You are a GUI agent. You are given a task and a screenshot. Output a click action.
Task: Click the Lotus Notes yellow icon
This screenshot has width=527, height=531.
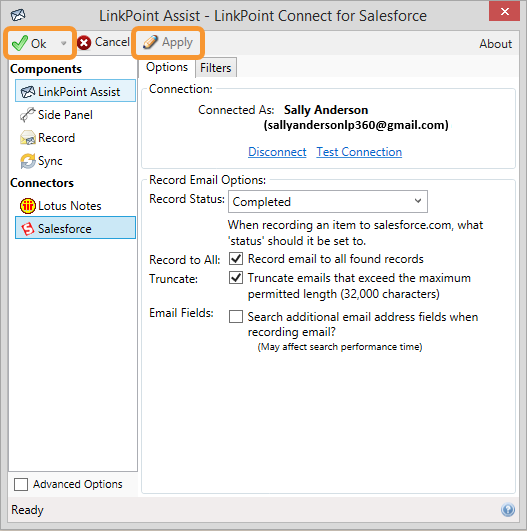tap(28, 206)
